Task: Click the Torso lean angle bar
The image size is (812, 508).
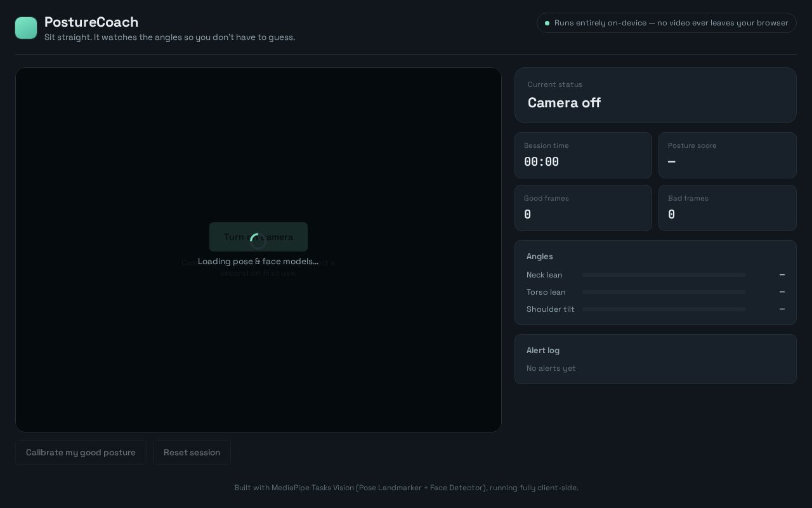Action: 664,292
